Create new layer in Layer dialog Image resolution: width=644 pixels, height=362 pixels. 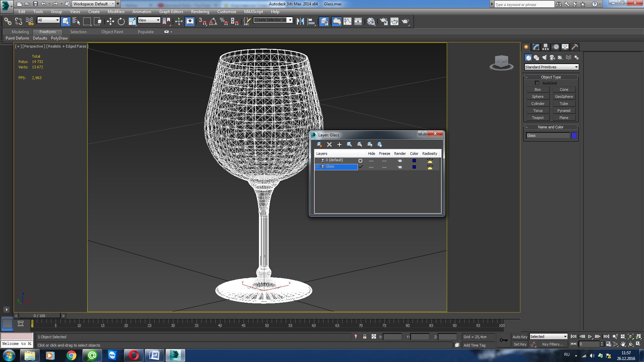point(319,144)
